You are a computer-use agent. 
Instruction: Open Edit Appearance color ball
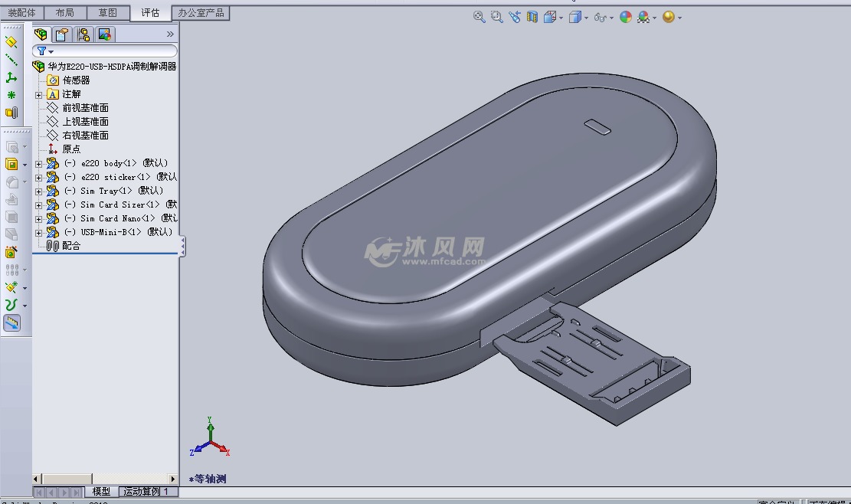pyautogui.click(x=626, y=17)
